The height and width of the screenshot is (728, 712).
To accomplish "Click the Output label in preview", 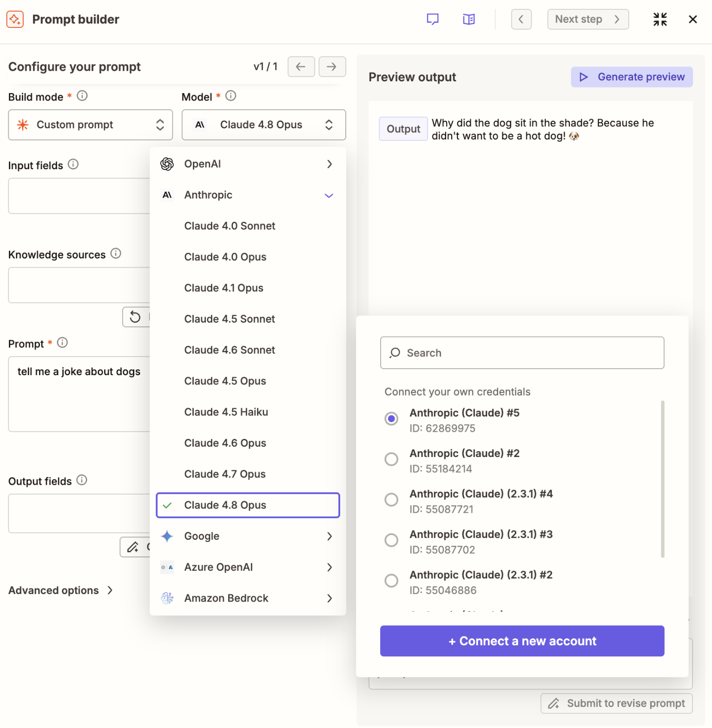I will point(403,129).
